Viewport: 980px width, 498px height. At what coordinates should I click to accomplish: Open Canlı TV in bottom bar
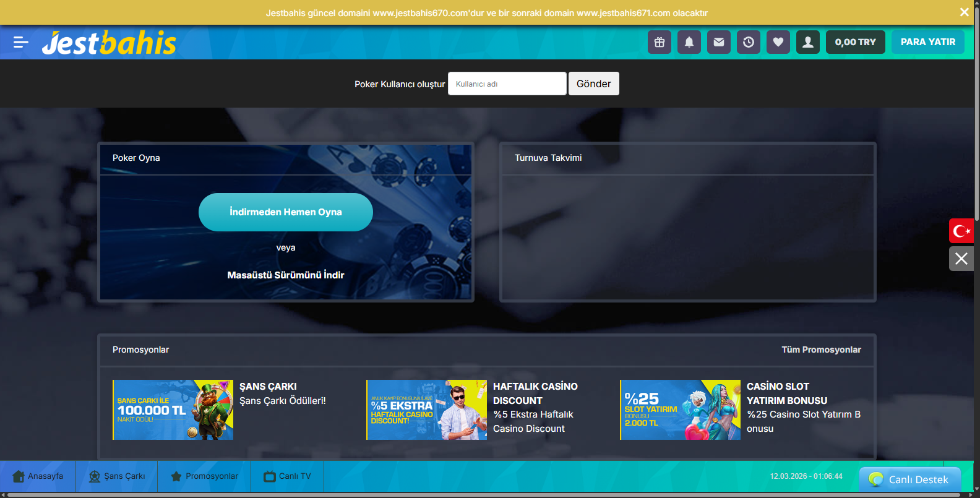point(287,476)
